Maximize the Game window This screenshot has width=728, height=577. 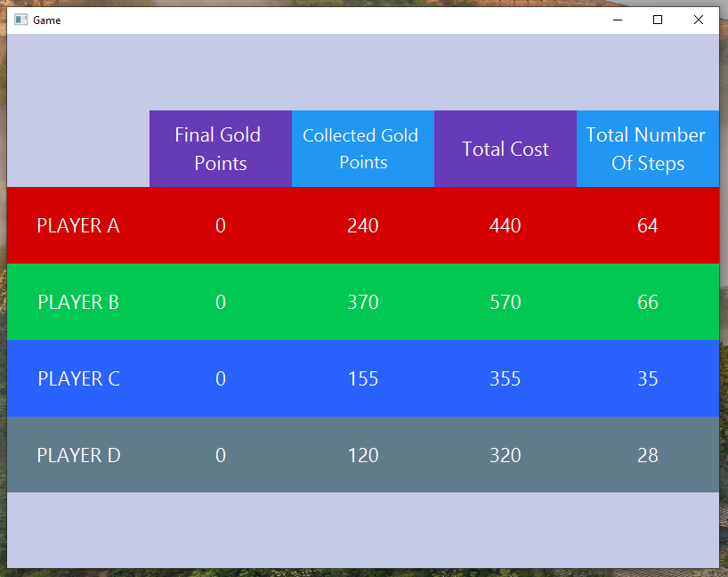pyautogui.click(x=658, y=20)
